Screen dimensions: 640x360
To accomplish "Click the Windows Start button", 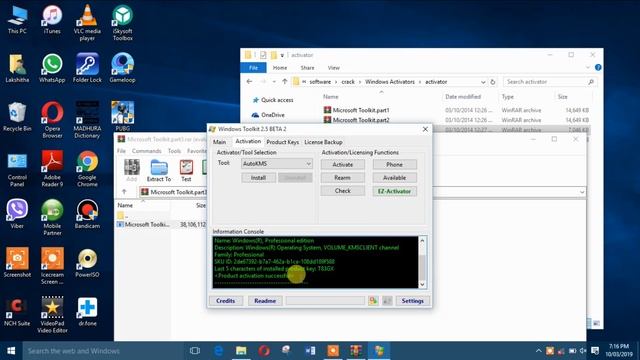I will (x=11, y=351).
